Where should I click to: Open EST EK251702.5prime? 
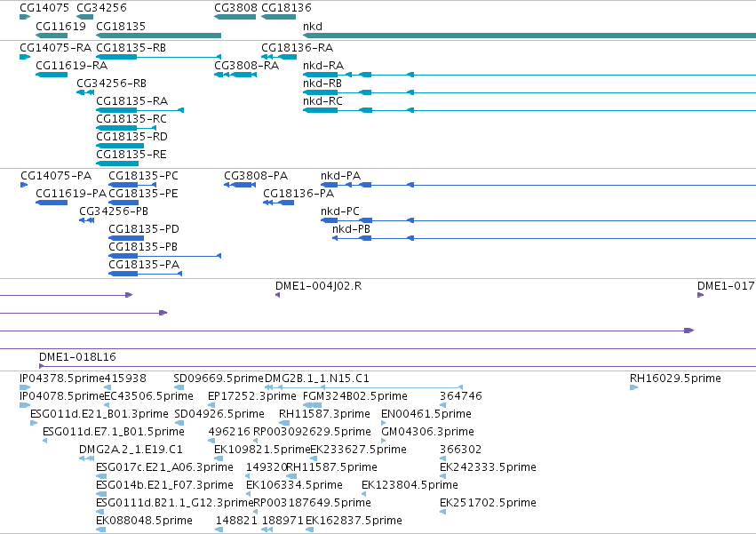488,504
